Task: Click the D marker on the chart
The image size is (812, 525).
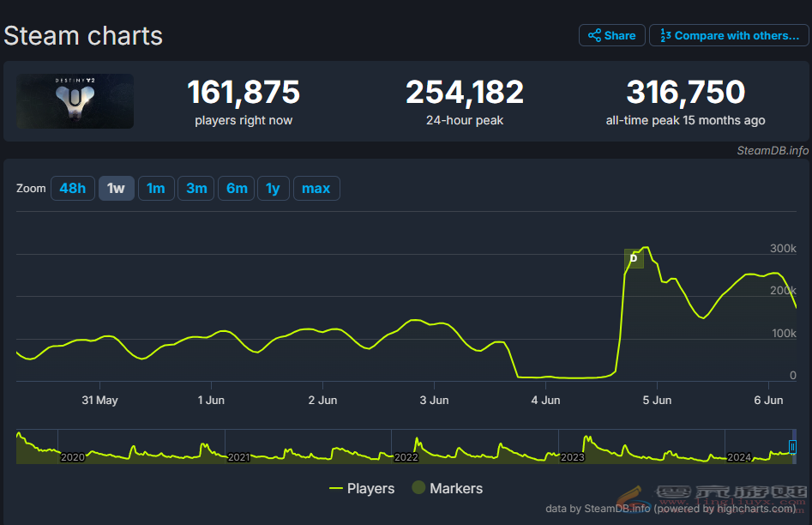Action: [x=634, y=258]
